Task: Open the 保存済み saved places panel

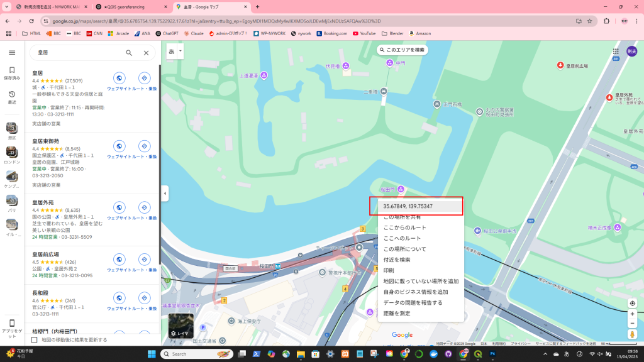Action: (x=12, y=73)
